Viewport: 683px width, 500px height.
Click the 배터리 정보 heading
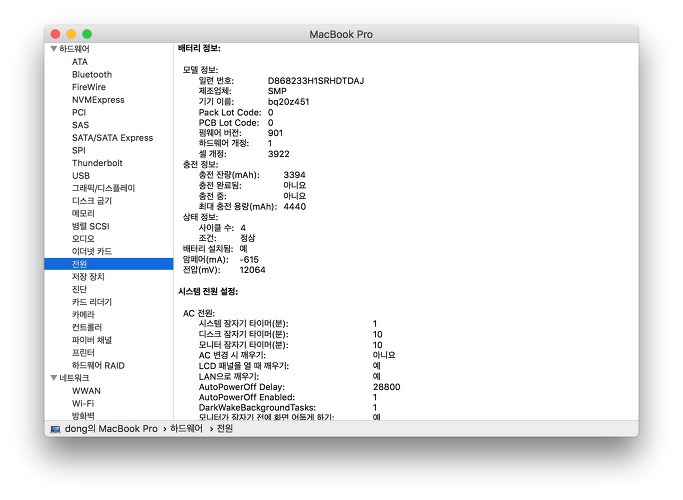199,48
